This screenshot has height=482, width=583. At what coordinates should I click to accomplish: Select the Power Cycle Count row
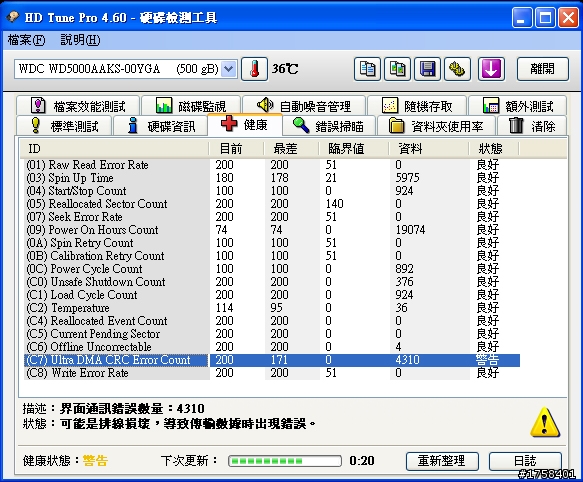[272, 269]
